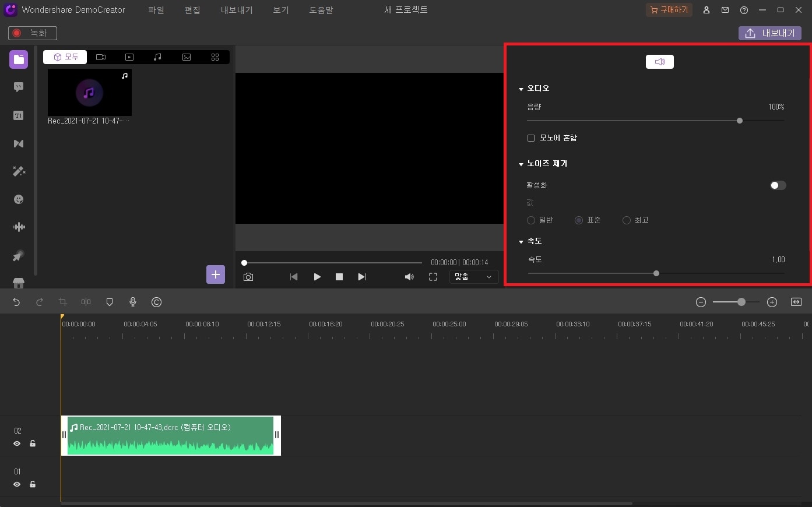
Task: Zoom out the timeline with minus icon
Action: (x=701, y=302)
